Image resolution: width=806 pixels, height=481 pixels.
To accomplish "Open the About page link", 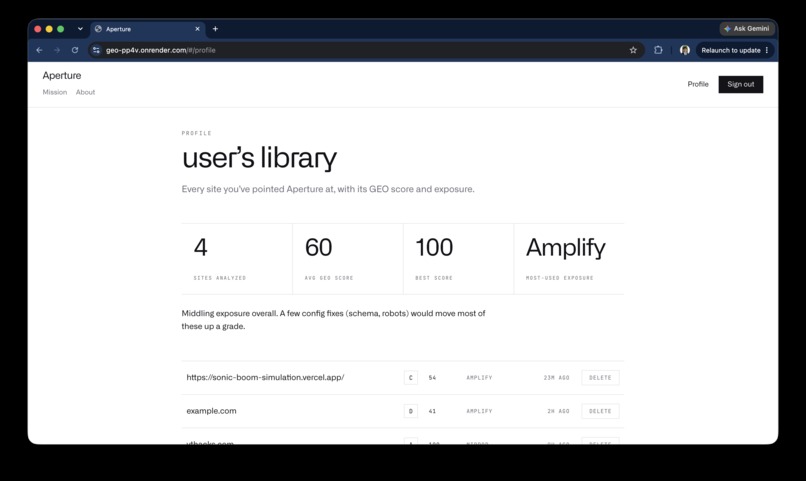I will [x=85, y=92].
